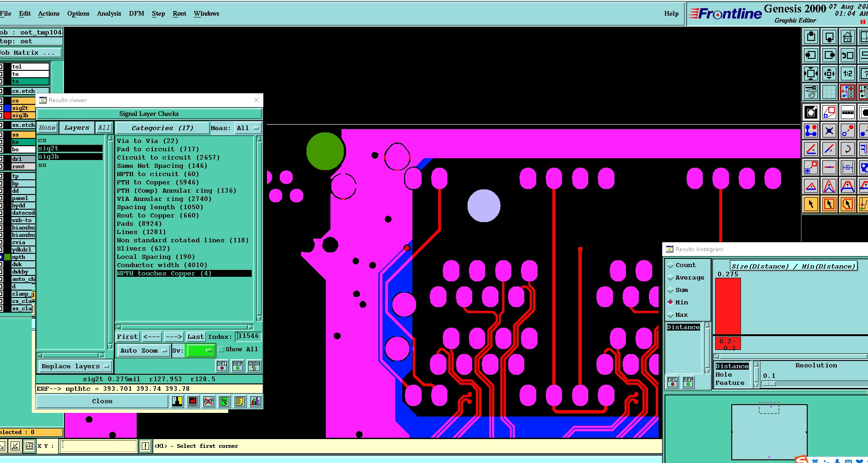Image resolution: width=868 pixels, height=463 pixels.
Task: Click the X Y coordinate input field
Action: [99, 446]
